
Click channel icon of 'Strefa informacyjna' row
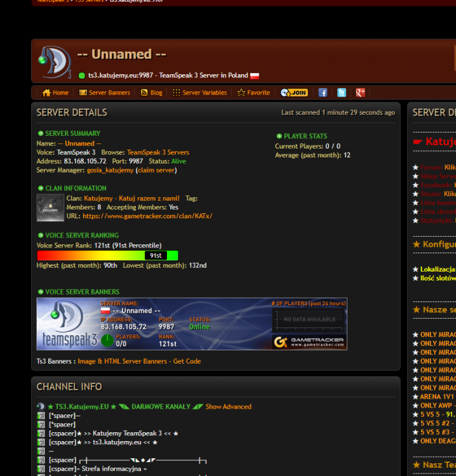click(41, 469)
